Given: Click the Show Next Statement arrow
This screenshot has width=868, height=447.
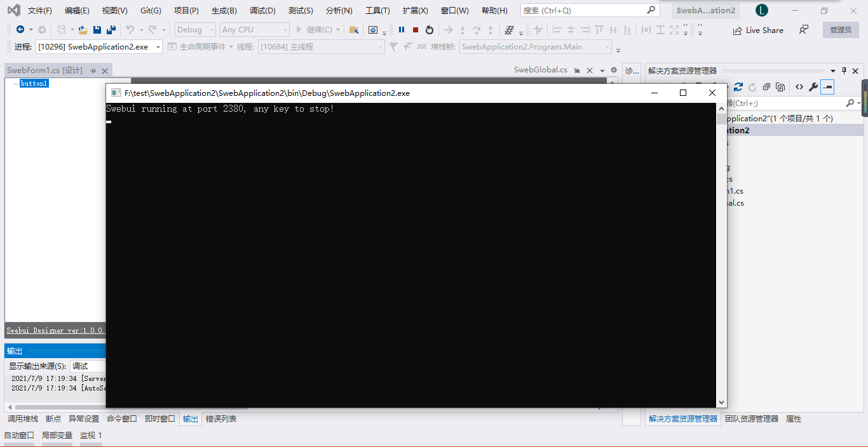Looking at the screenshot, I should pyautogui.click(x=449, y=30).
